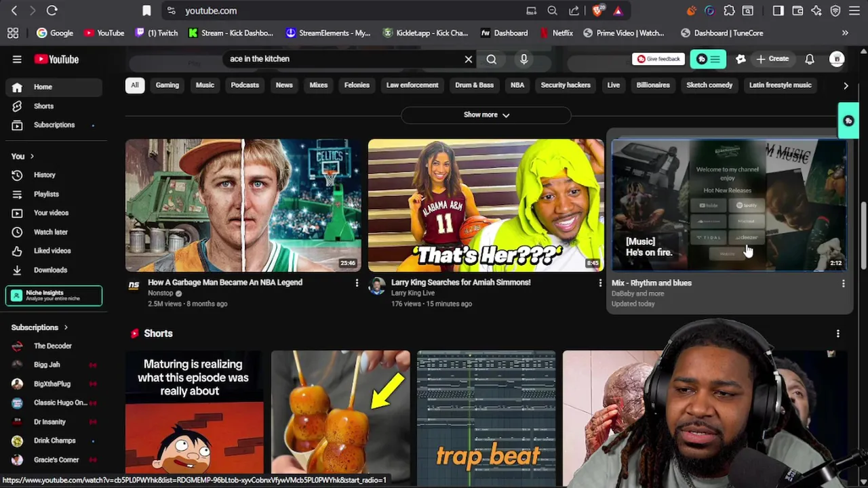The width and height of the screenshot is (868, 488).
Task: Click the Give feedback button
Action: 658,59
